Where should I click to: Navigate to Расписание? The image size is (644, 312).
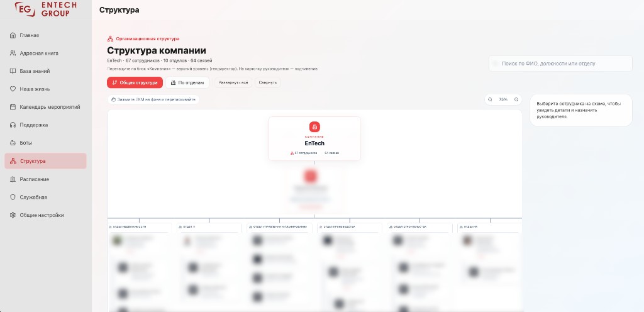click(45, 179)
